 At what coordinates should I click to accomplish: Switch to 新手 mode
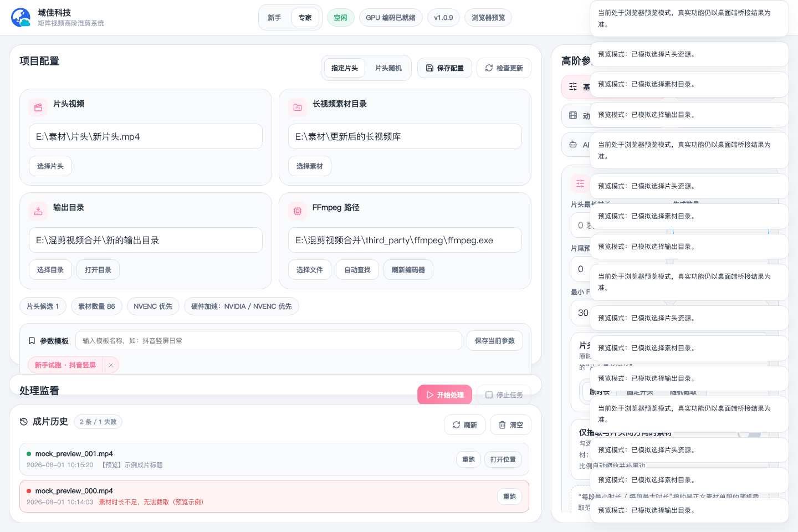click(274, 18)
